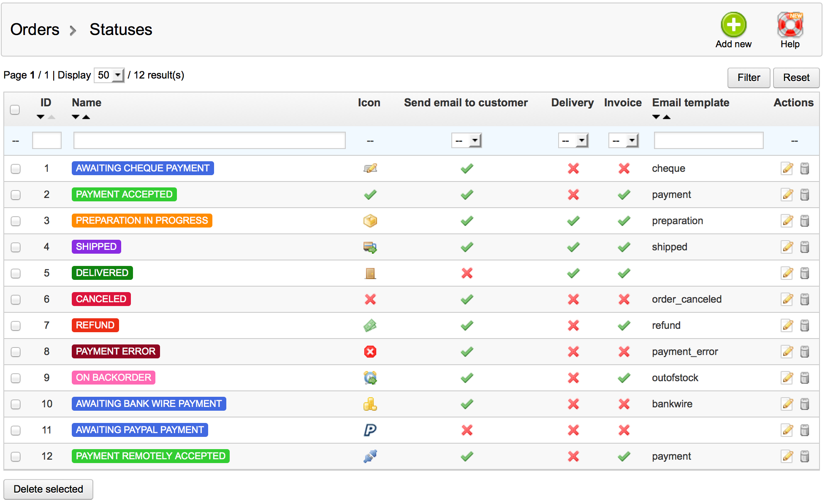Edit the Awaiting cheque payment status
The image size is (825, 504).
tap(787, 168)
